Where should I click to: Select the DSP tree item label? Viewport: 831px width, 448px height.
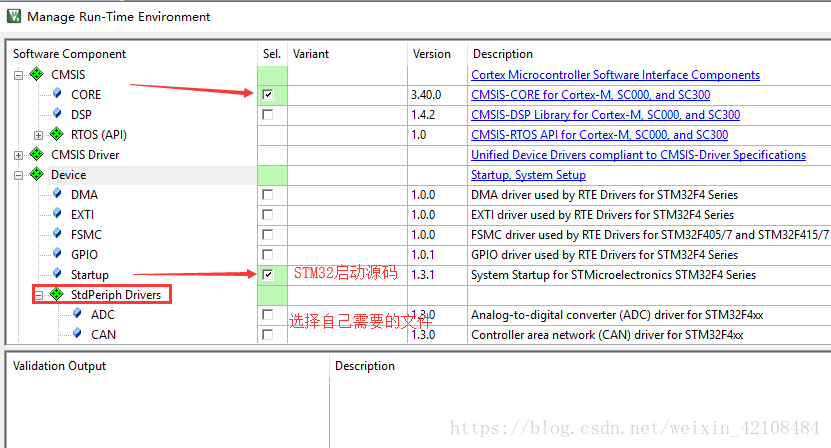81,115
